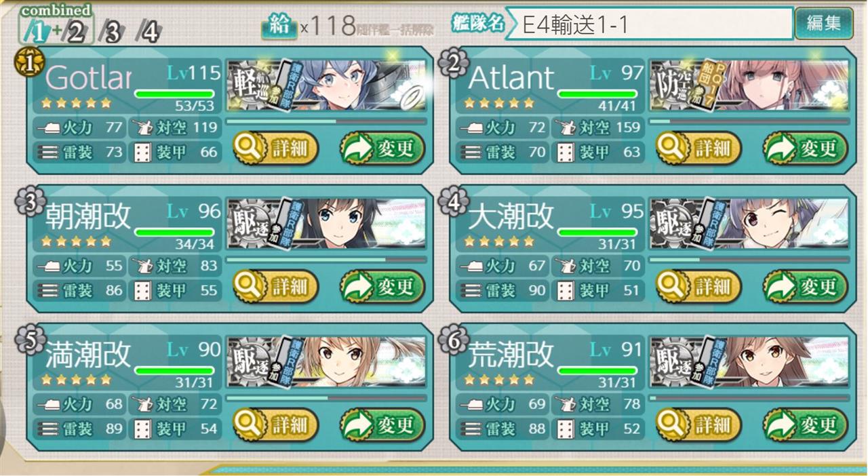The image size is (868, 476).
Task: Click the 変更 arrow icon for 大潮改
Action: [781, 287]
